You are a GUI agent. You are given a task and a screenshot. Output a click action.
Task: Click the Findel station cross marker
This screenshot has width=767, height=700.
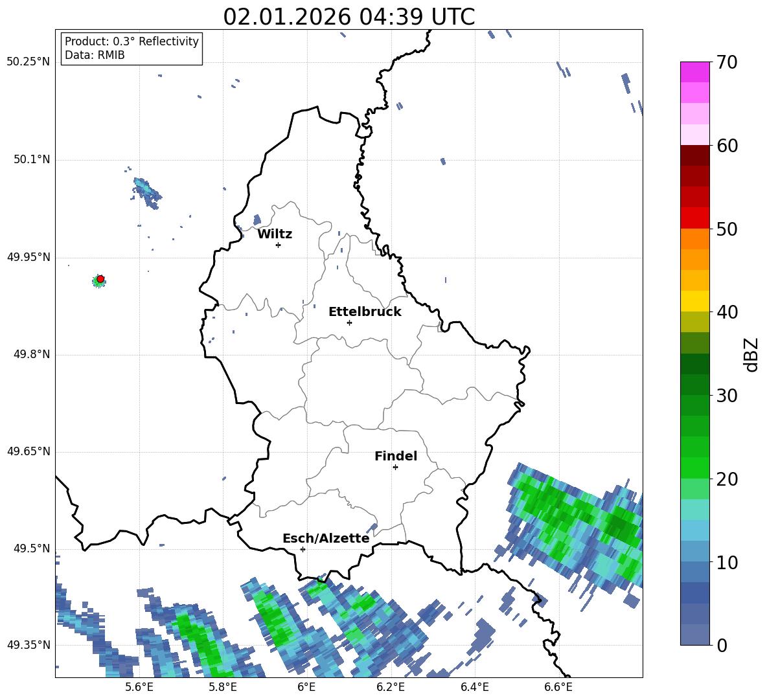point(395,468)
